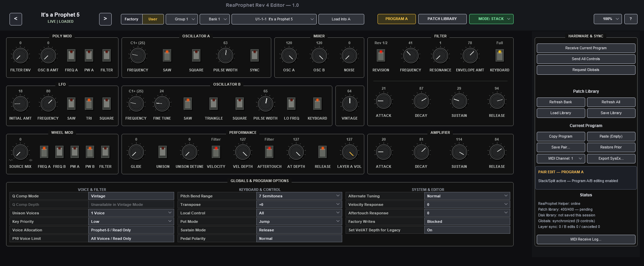Click the VINTAGE knob
The width and height of the screenshot is (644, 266).
click(350, 104)
